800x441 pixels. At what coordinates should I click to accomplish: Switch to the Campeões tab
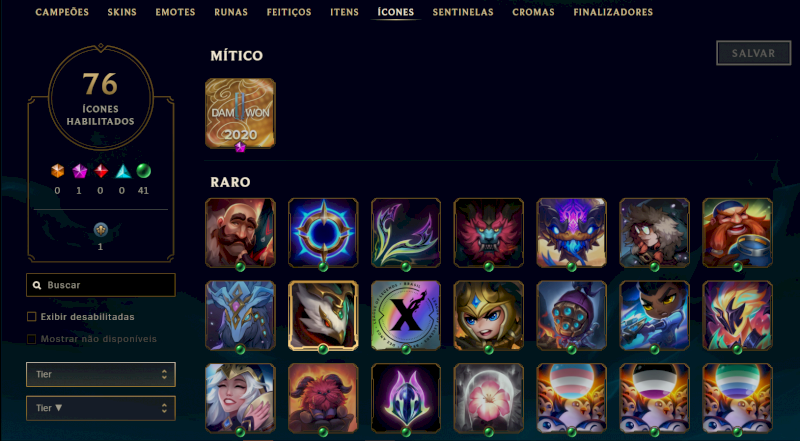[x=62, y=12]
